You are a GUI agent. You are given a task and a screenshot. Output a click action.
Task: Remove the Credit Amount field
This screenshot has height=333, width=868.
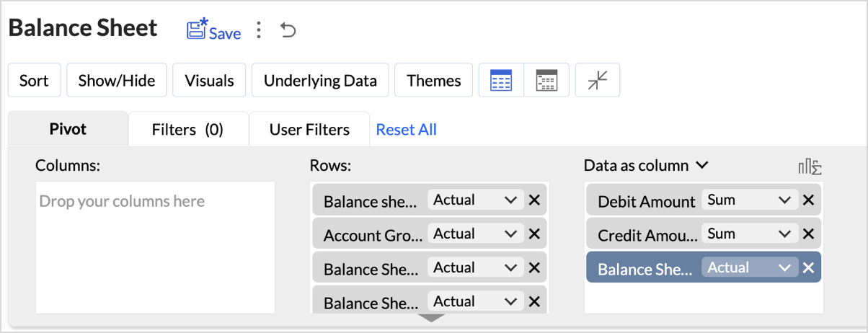click(808, 234)
